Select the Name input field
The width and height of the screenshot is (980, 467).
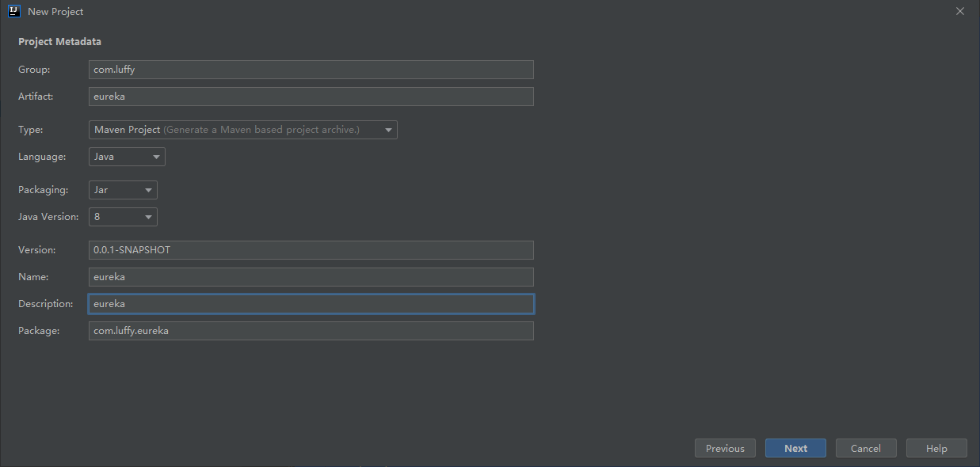tap(311, 277)
